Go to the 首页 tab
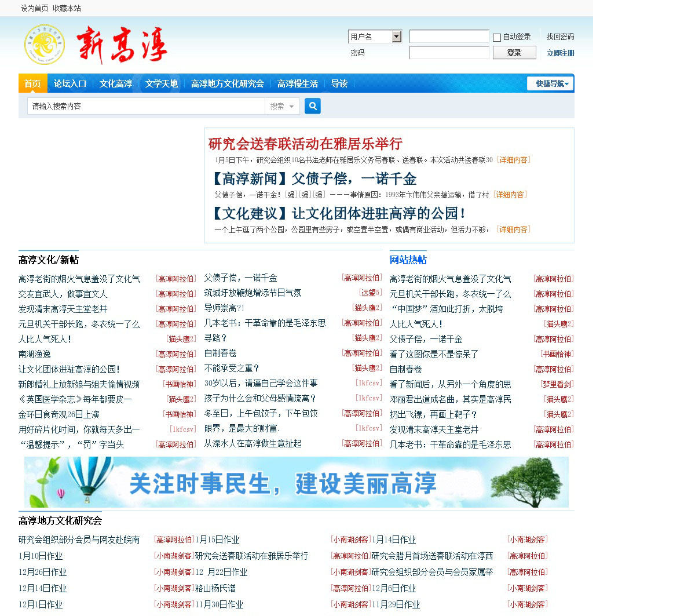695x616 pixels. (32, 83)
